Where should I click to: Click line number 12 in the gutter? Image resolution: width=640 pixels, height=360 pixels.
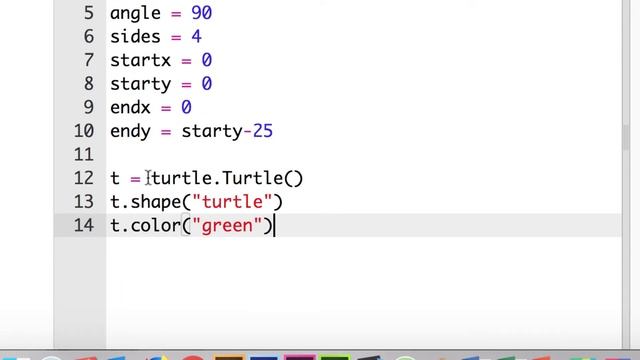pos(84,178)
